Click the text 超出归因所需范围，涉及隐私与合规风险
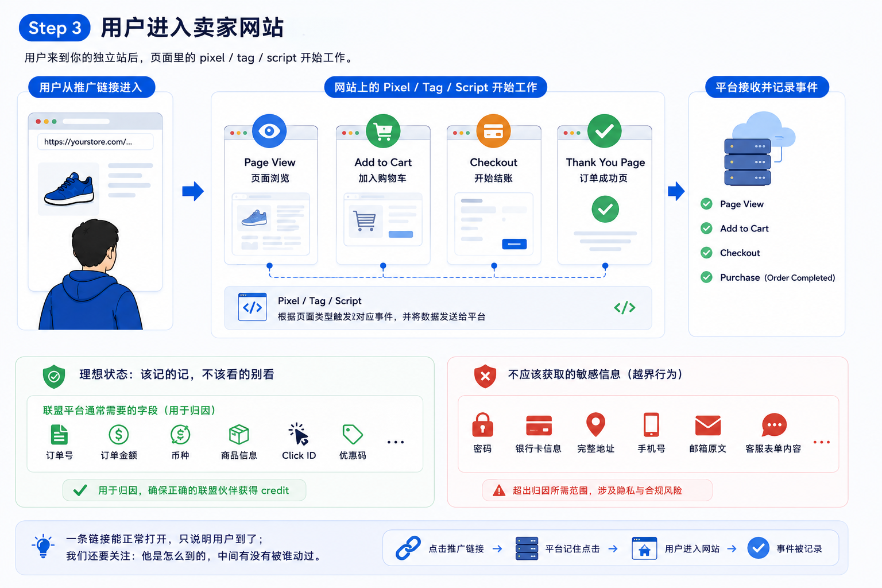Viewport: 882px width, 588px height. (597, 490)
